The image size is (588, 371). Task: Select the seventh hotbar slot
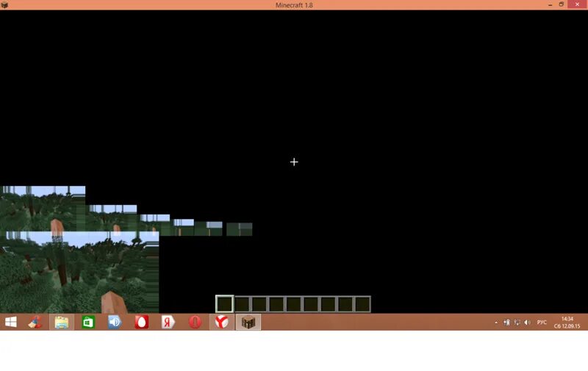click(328, 304)
